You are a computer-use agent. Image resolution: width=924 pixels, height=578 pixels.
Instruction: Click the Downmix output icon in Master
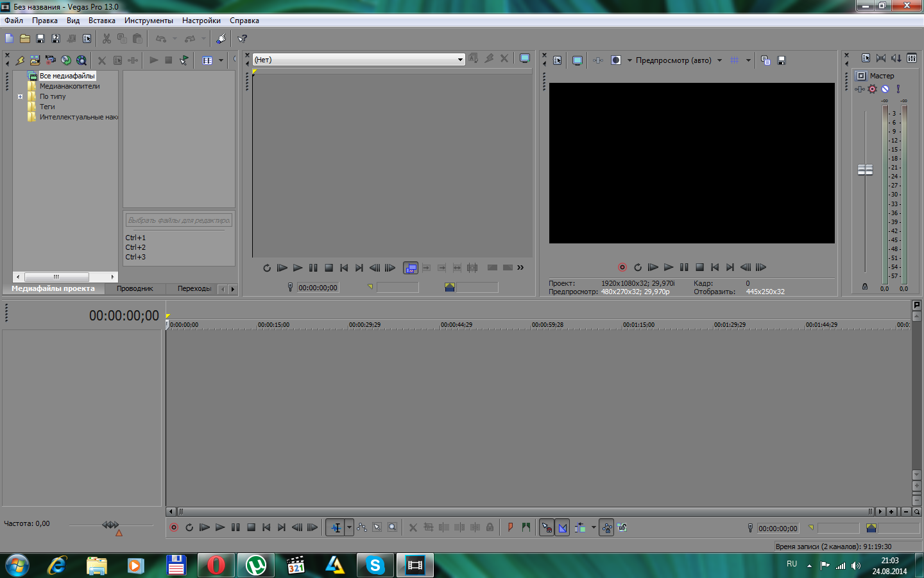[x=881, y=58]
